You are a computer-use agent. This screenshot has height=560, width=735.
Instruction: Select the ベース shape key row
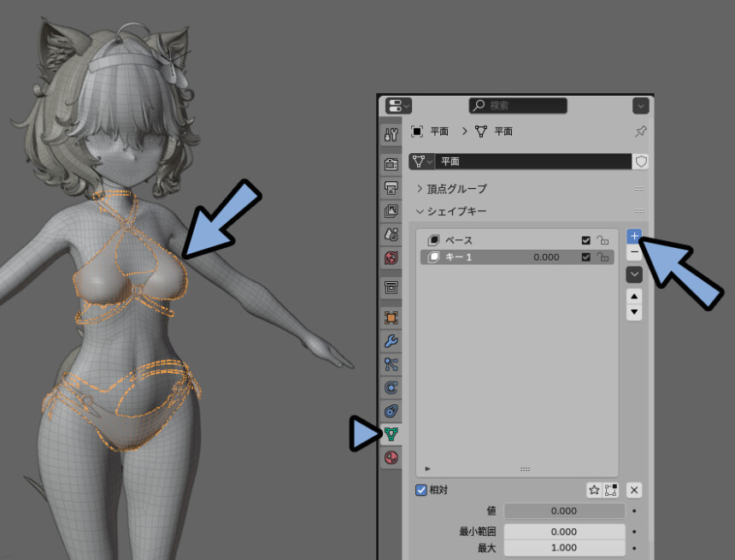tap(517, 240)
